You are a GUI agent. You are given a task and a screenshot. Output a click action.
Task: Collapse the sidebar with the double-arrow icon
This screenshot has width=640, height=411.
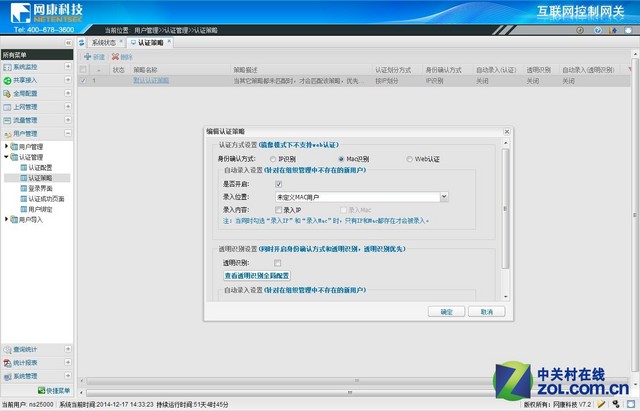coord(68,43)
